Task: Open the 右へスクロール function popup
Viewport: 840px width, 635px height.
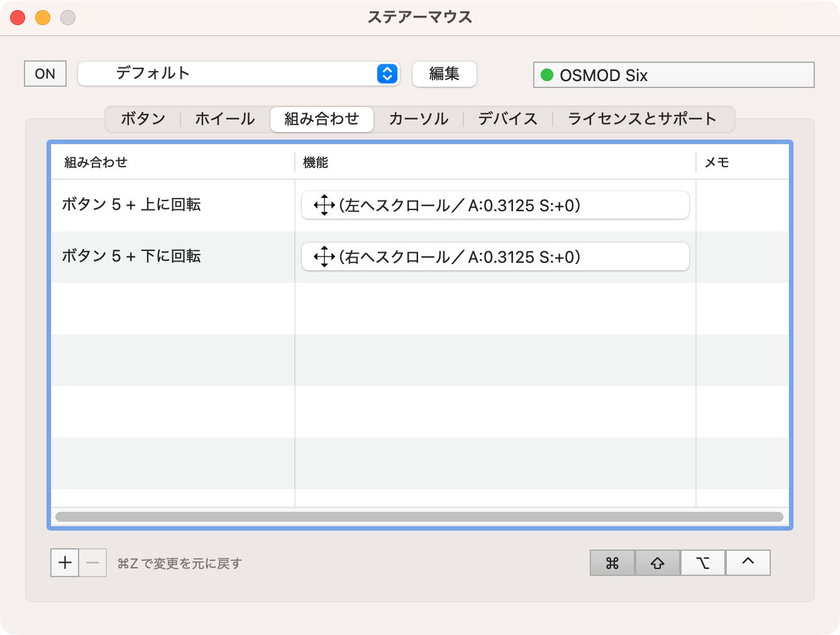Action: (495, 257)
